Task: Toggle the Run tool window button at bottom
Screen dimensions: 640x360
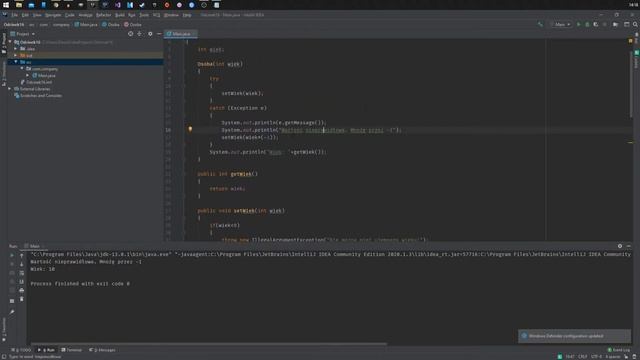Action: (46, 350)
